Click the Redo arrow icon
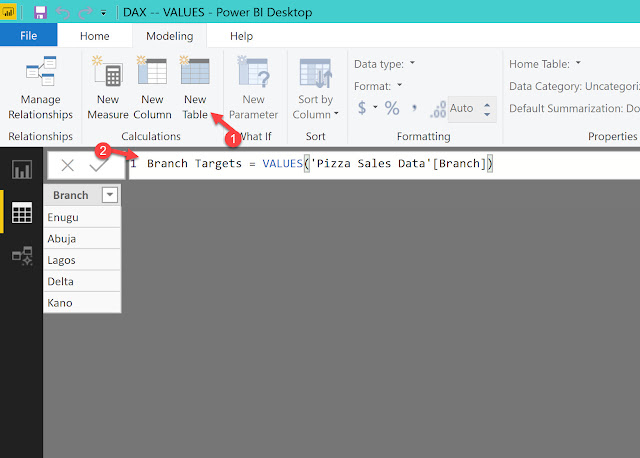The height and width of the screenshot is (458, 640). point(85,12)
